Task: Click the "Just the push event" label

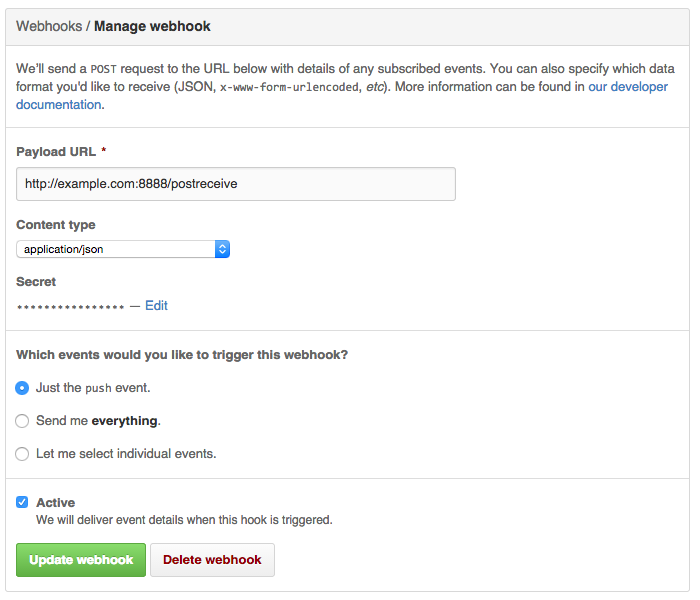Action: pos(93,387)
